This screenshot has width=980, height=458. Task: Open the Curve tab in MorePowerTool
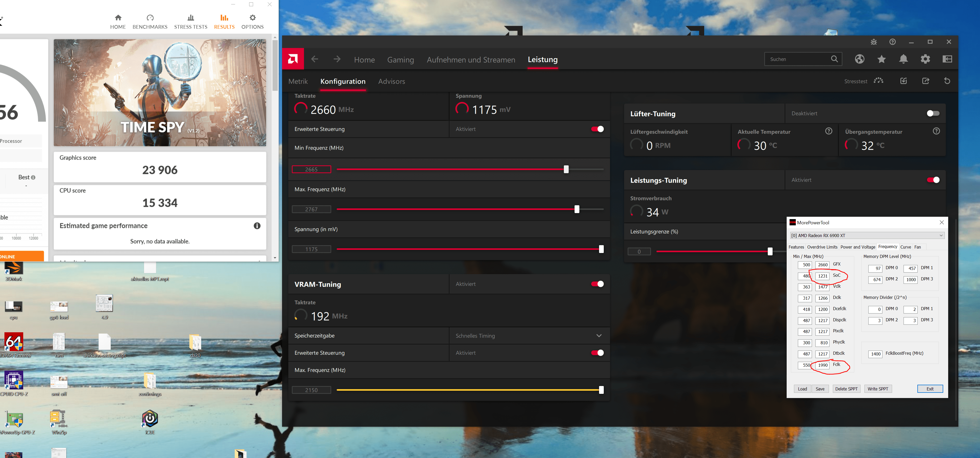pyautogui.click(x=905, y=247)
